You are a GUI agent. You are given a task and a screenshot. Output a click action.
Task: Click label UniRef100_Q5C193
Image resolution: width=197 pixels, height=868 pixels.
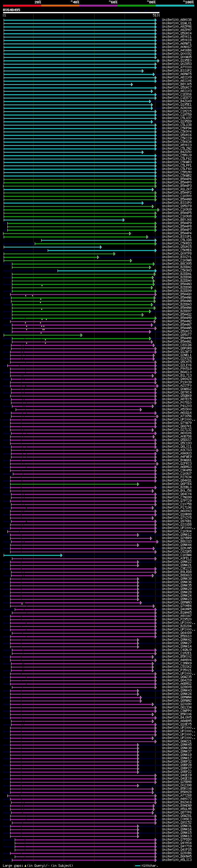(x=177, y=443)
